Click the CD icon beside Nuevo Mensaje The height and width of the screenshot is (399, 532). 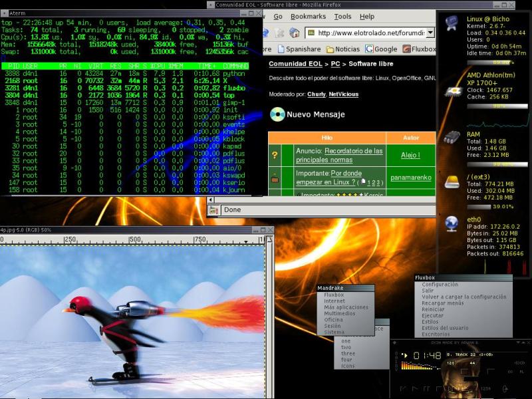click(x=277, y=114)
